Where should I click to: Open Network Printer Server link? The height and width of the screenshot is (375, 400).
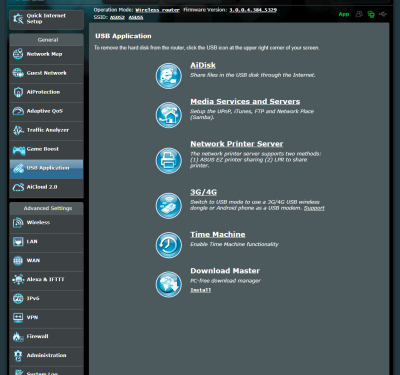tap(237, 144)
